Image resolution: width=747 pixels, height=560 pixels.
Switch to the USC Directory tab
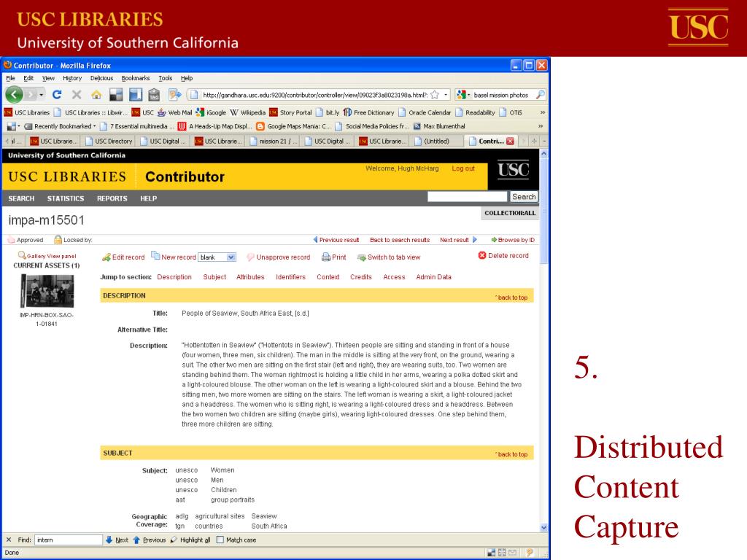tap(108, 141)
